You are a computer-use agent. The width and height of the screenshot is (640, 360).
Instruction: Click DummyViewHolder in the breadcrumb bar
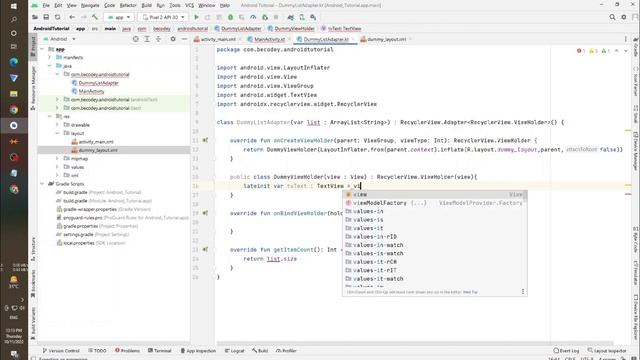(291, 29)
